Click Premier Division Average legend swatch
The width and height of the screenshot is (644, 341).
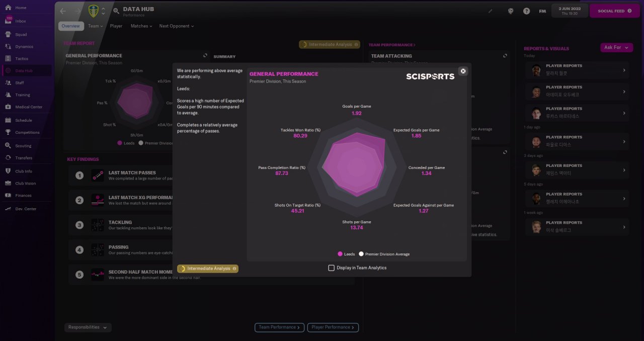click(361, 254)
